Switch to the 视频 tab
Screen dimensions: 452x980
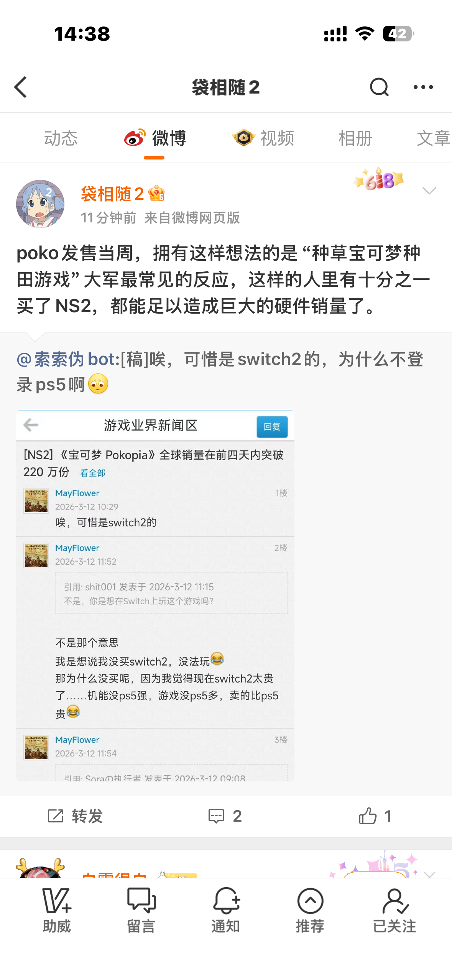pos(263,138)
